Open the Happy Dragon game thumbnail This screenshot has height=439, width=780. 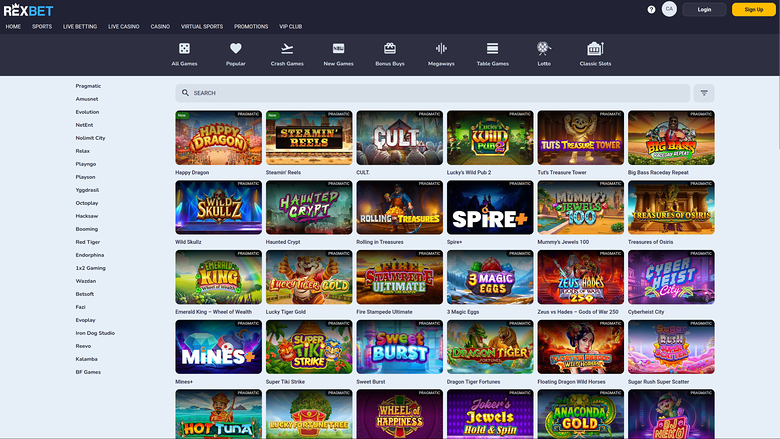218,138
